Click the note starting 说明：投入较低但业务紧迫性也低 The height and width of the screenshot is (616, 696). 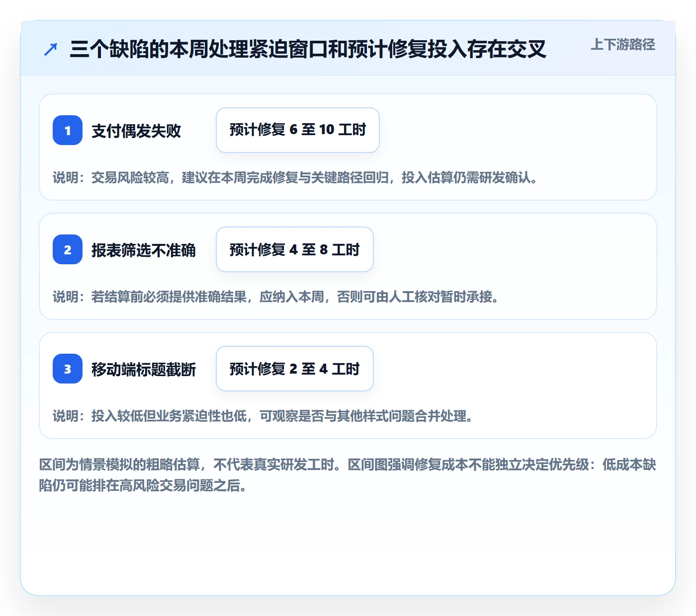[x=263, y=416]
